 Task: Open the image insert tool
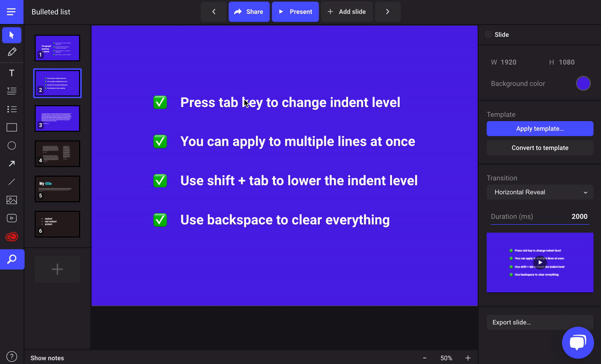[12, 200]
